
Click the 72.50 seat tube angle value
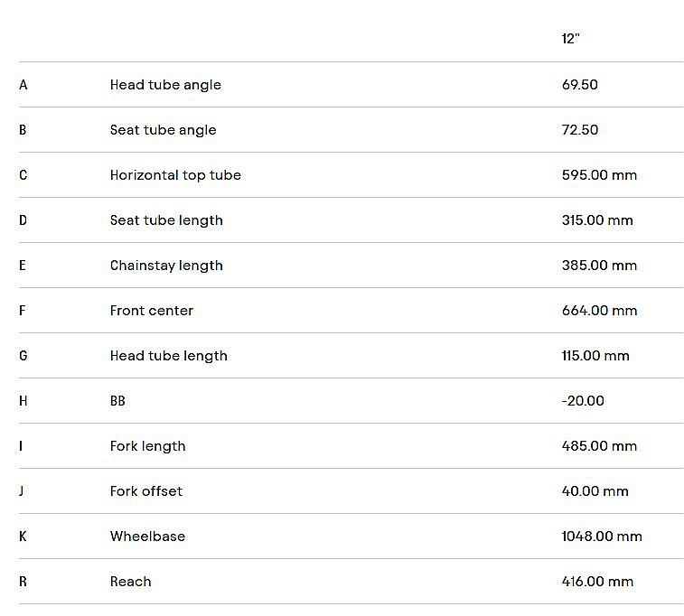coord(580,130)
